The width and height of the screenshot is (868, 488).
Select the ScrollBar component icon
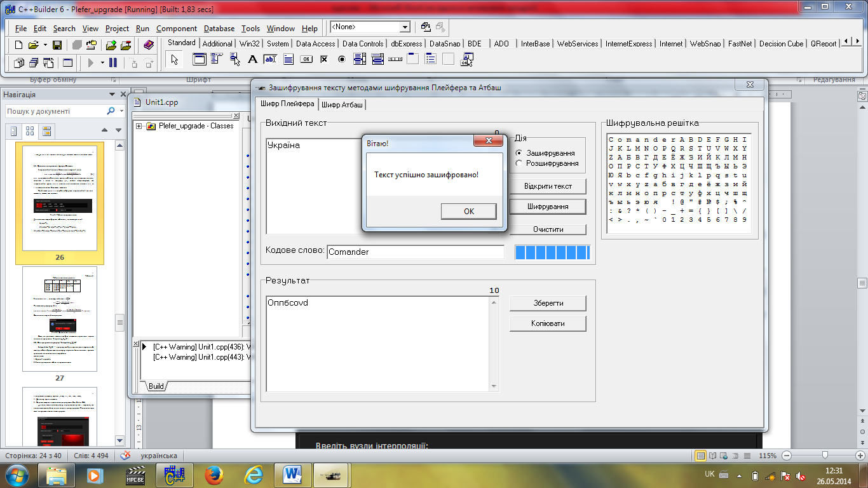(395, 59)
